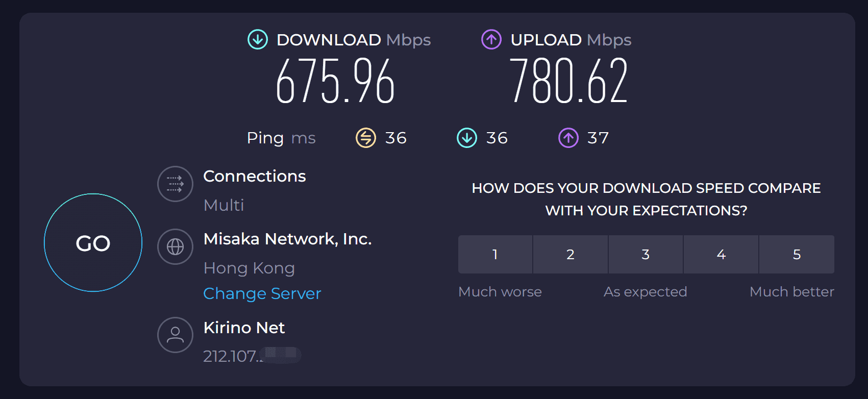Click the purple upload ping icon
The height and width of the screenshot is (399, 868).
(568, 138)
